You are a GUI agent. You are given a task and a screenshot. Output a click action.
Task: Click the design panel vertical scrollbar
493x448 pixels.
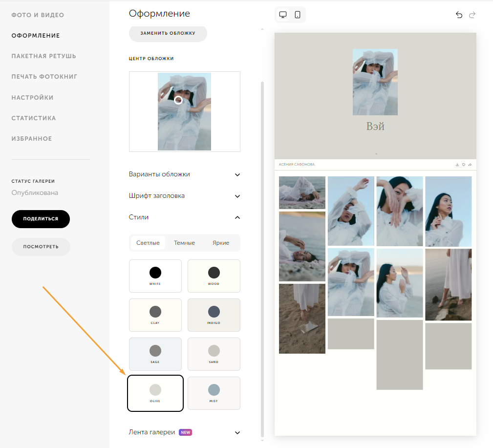tap(262, 259)
